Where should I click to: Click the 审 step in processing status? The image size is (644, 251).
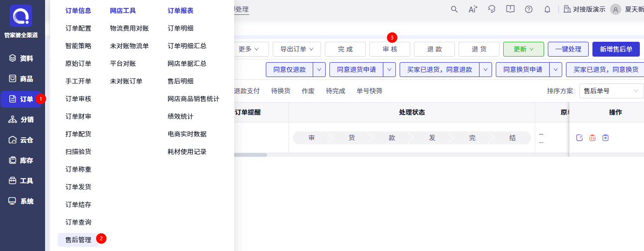(311, 138)
